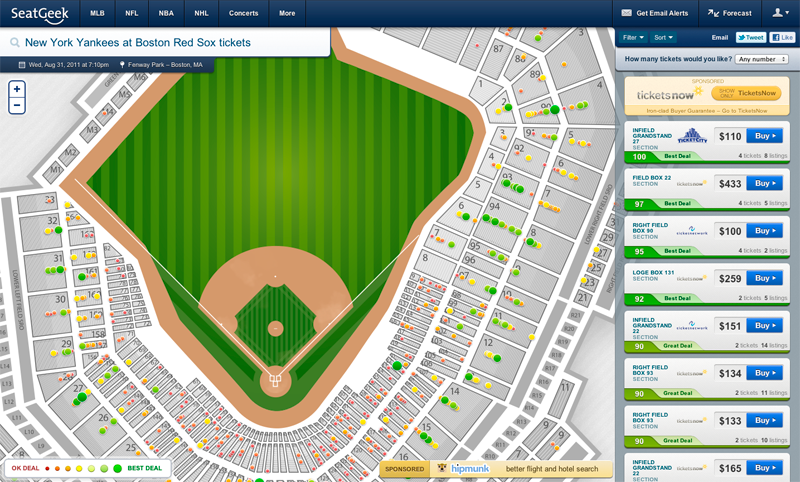Screen dimensions: 800x482
Task: Buy the $134 Right Field Box 93 tickets
Action: pos(764,373)
